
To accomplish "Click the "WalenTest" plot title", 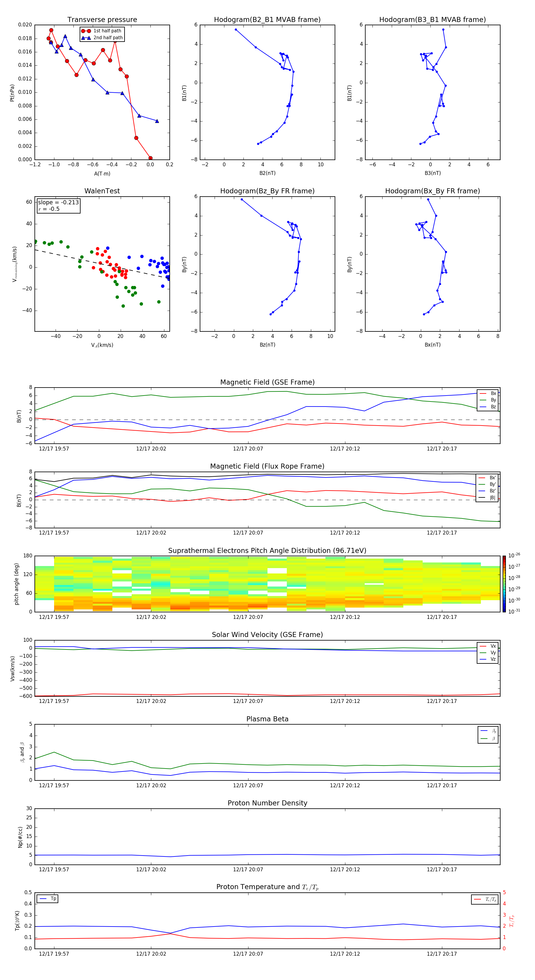I will (x=102, y=191).
